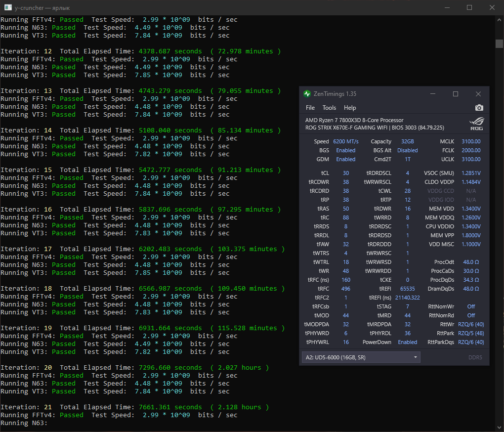Image resolution: width=504 pixels, height=432 pixels.
Task: Click the FCLK 2000.00 value
Action: click(471, 150)
